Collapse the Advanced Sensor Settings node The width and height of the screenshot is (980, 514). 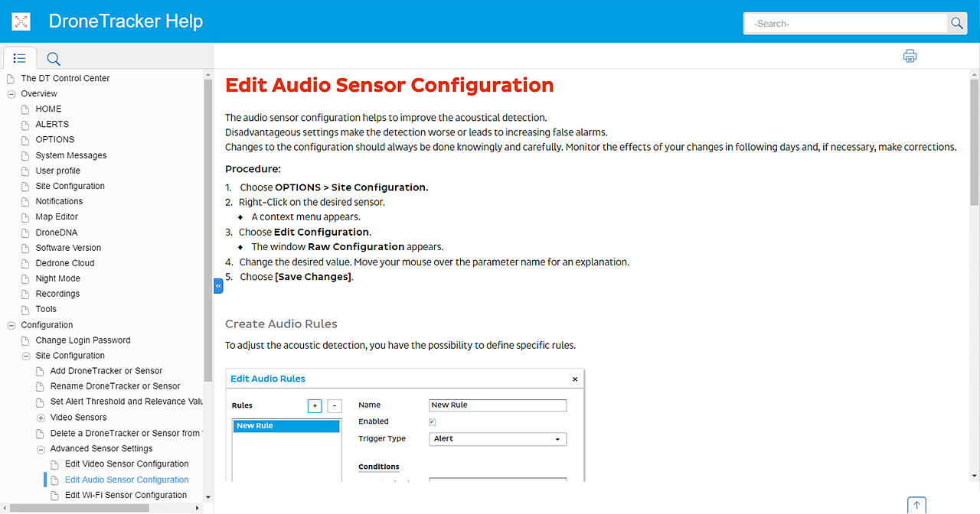pos(41,449)
